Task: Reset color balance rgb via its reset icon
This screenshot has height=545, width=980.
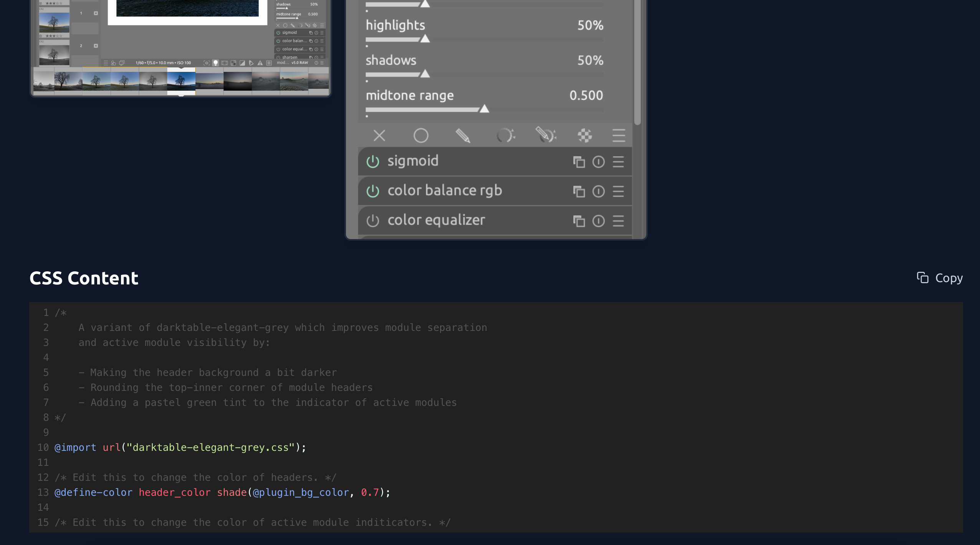Action: 598,191
